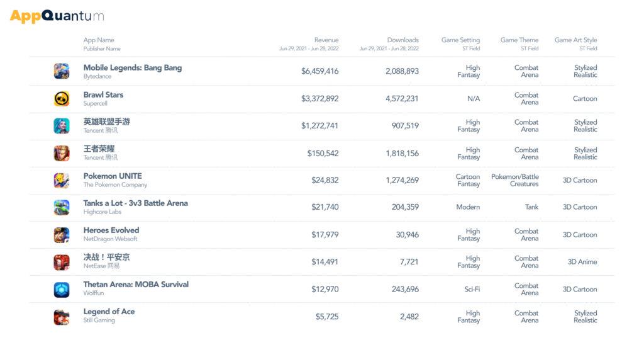Screen dimensions: 644x340
Task: Open Thetan Arena: MOBA Survival title
Action: click(136, 285)
